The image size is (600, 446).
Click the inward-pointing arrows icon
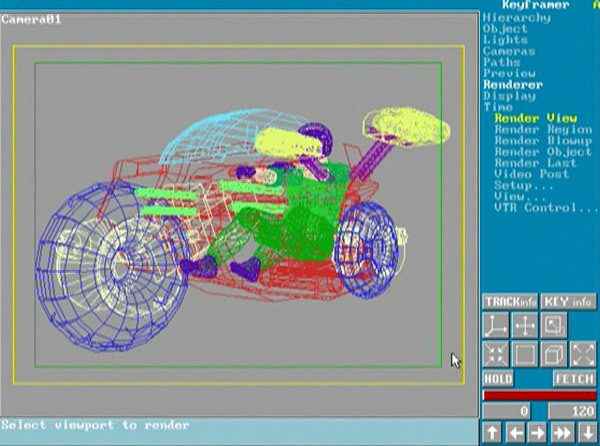coord(496,354)
